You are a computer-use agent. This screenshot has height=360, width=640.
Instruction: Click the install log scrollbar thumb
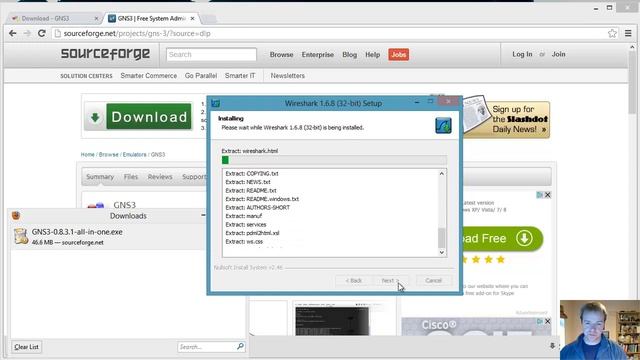(442, 238)
